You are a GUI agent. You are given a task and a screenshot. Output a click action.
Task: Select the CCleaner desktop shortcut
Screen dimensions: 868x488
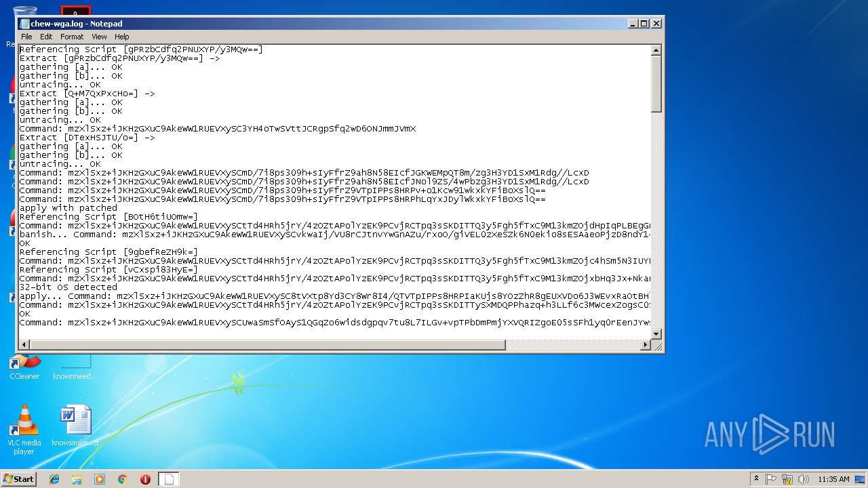coord(24,367)
